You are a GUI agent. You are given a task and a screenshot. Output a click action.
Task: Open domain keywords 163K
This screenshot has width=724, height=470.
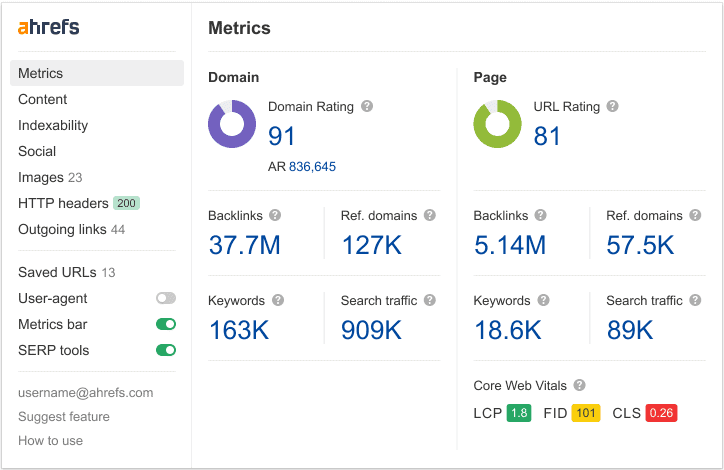239,330
